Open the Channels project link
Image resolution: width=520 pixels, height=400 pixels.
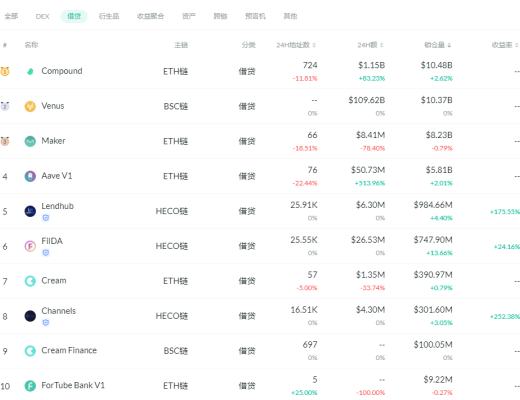point(58,311)
